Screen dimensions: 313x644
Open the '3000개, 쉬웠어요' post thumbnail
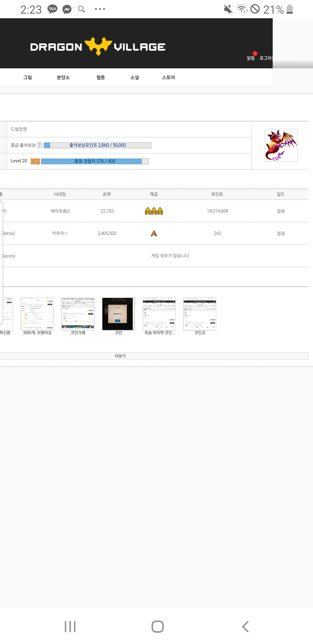(x=37, y=314)
